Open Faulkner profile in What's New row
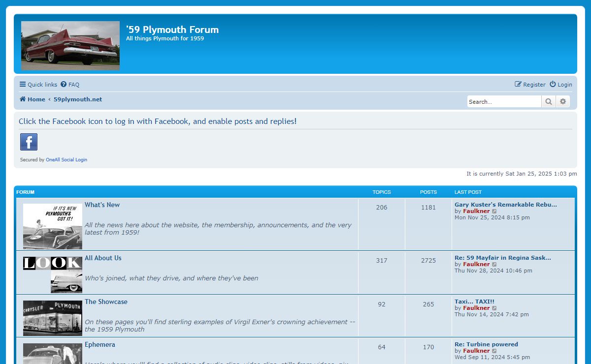This screenshot has width=591, height=364. tap(476, 211)
